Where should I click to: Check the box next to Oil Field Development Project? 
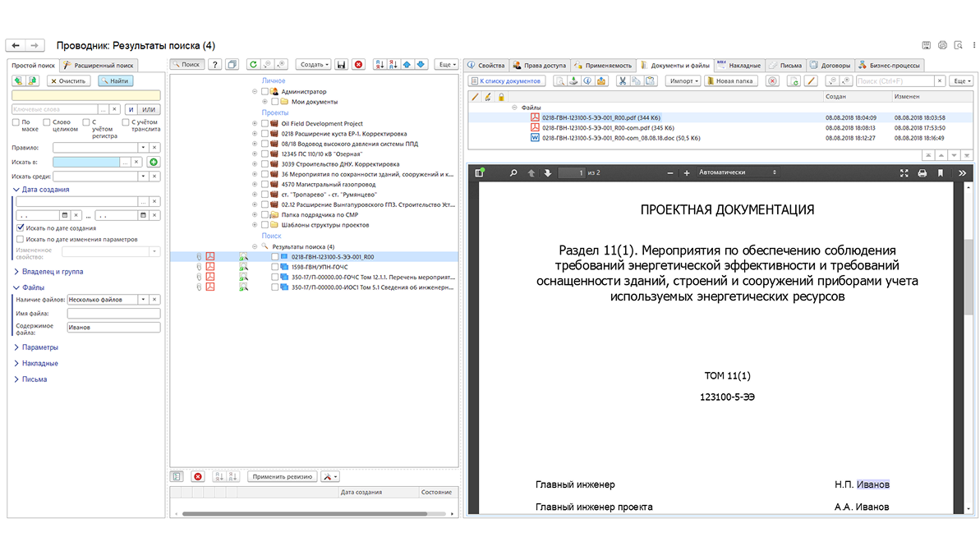tap(265, 124)
